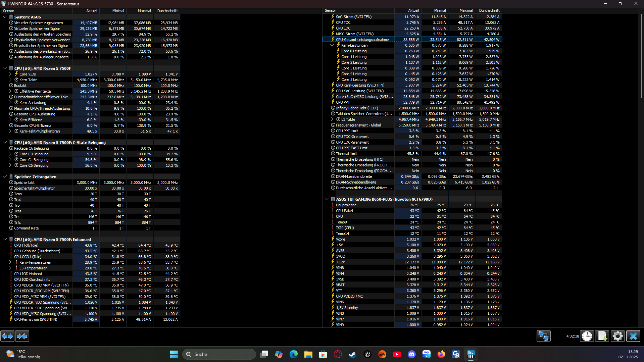Open Microsoft Edge from the taskbar

click(x=294, y=354)
